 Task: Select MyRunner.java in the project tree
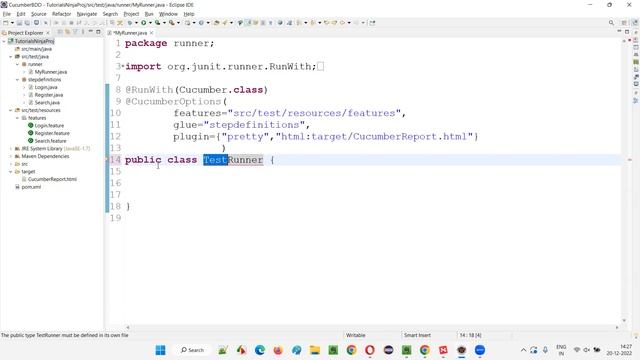51,72
